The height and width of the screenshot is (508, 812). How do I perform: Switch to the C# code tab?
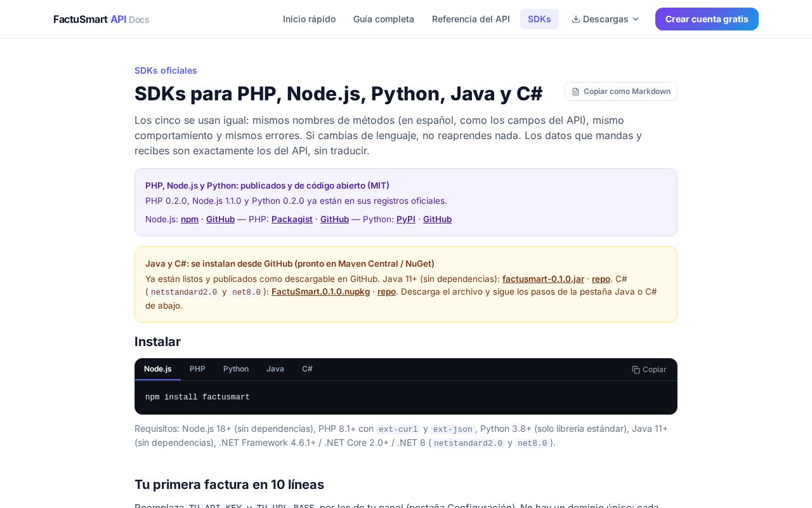tap(307, 369)
